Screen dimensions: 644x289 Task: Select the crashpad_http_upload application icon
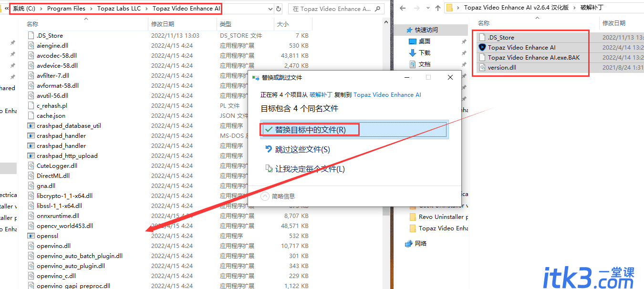point(31,155)
